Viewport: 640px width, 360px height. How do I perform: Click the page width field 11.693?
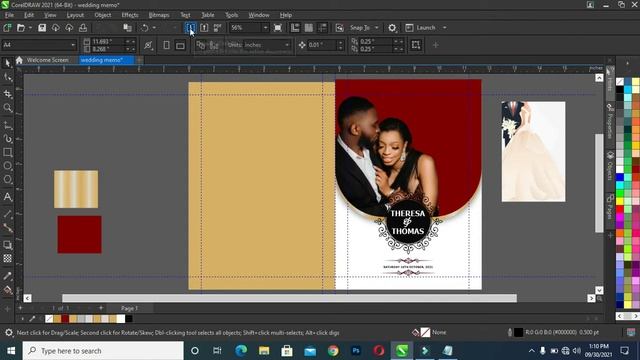[x=107, y=42]
